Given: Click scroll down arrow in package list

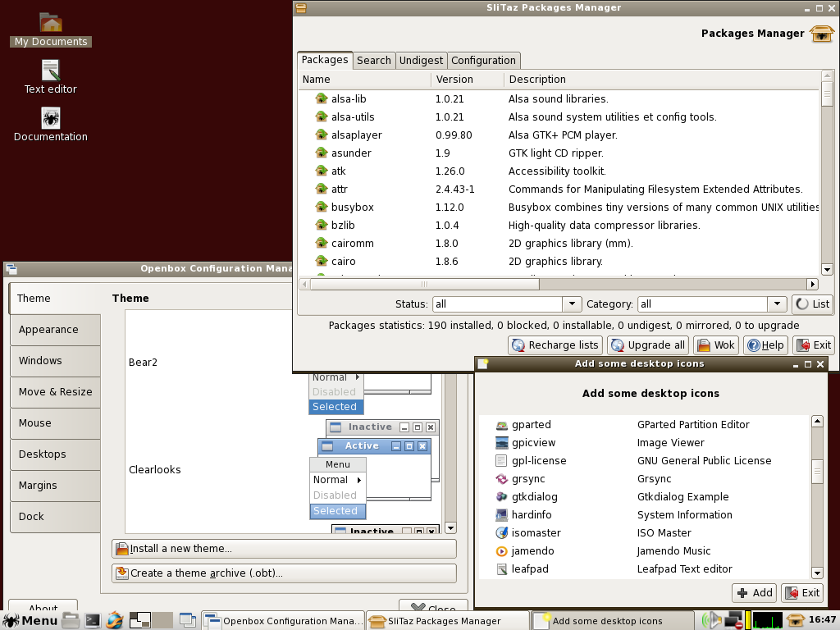Looking at the screenshot, I should (827, 269).
